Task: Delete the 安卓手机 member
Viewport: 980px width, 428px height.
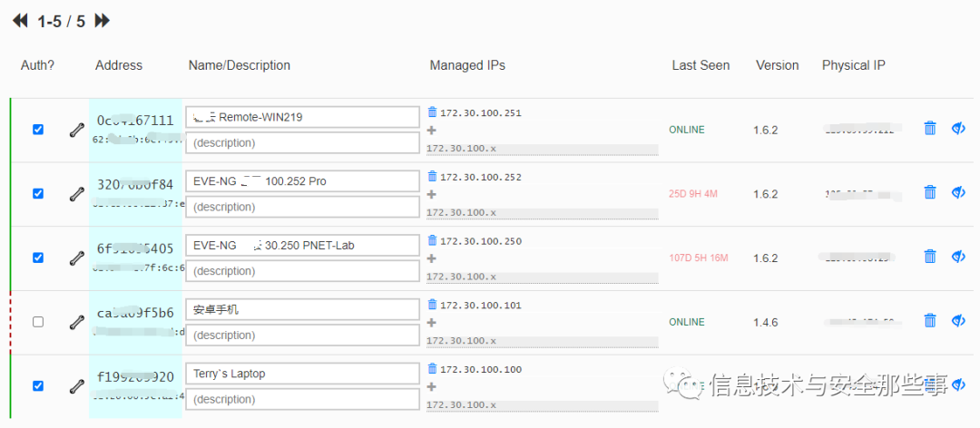Action: click(x=929, y=321)
